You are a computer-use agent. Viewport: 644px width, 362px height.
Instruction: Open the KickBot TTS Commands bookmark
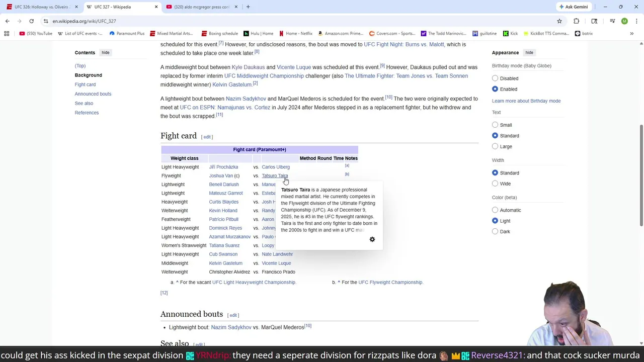click(546, 34)
